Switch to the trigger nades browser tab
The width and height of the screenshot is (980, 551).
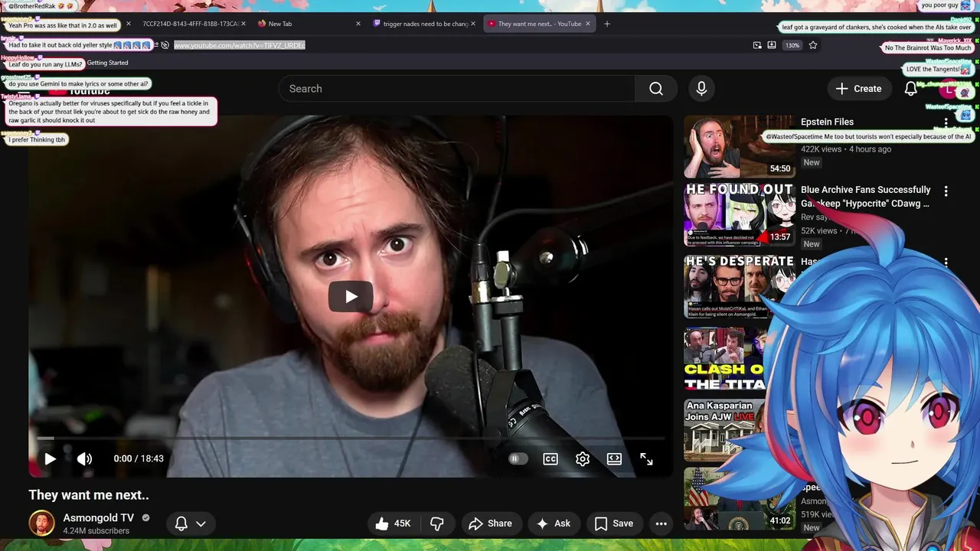(426, 24)
